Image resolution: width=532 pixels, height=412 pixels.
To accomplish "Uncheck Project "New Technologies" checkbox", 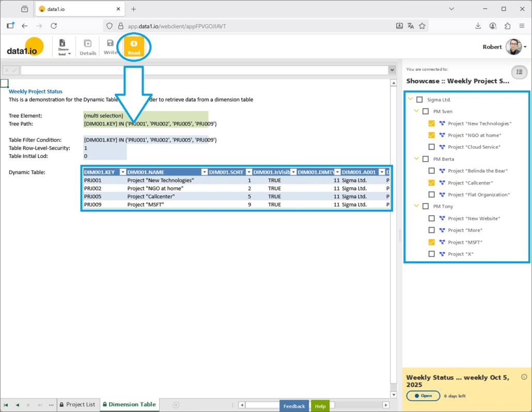I will click(431, 123).
